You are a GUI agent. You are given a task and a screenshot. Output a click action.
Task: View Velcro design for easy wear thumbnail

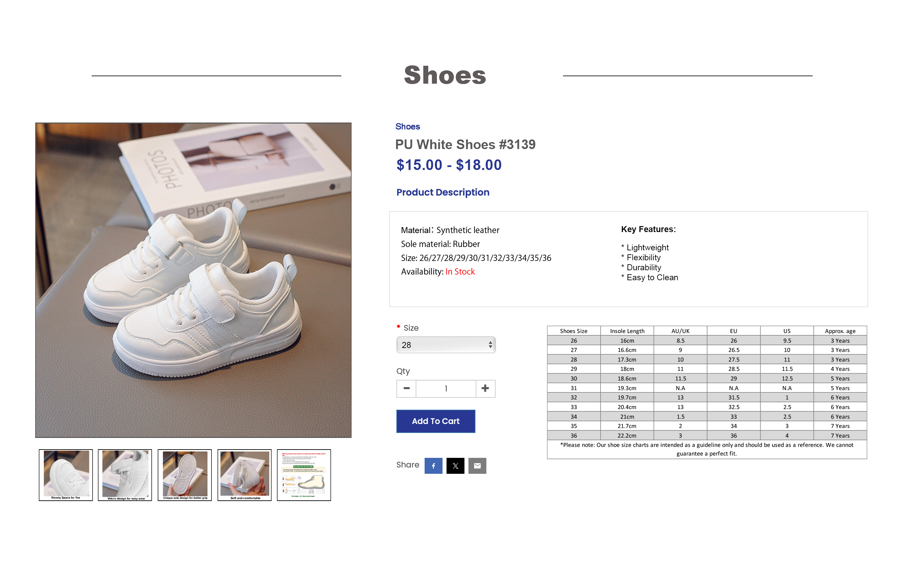pyautogui.click(x=125, y=475)
